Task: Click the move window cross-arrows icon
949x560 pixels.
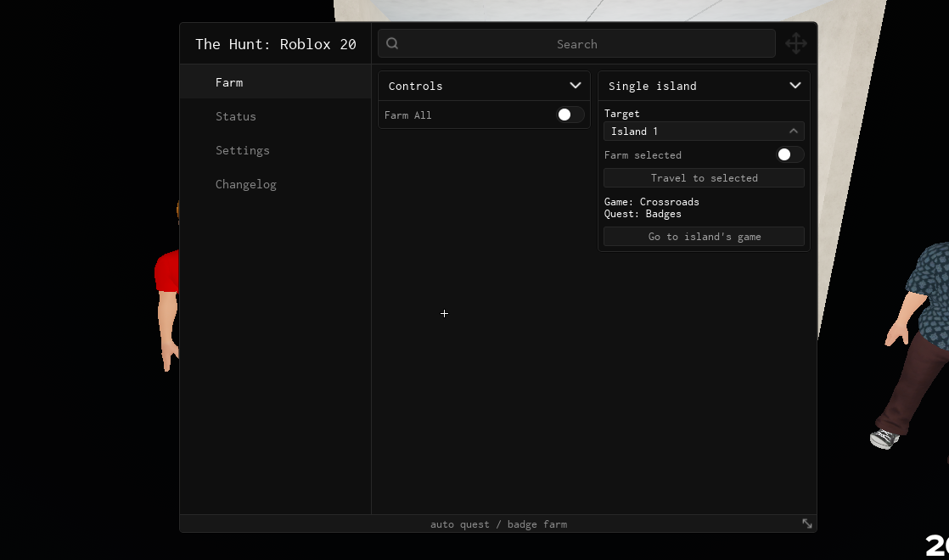Action: tap(796, 43)
